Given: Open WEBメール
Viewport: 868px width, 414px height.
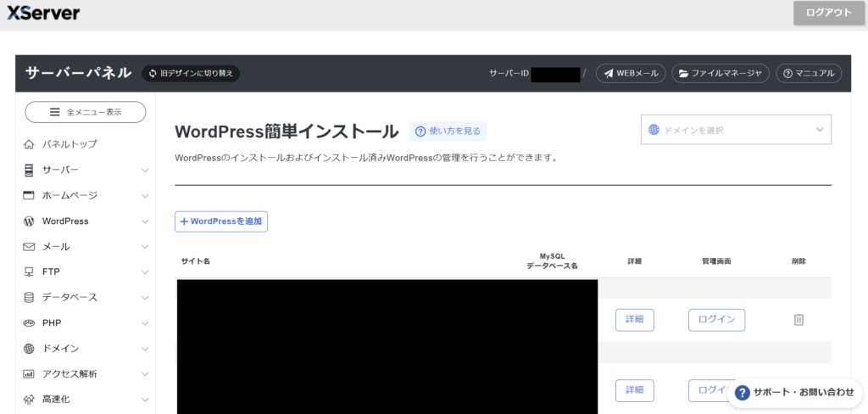Looking at the screenshot, I should click(631, 73).
